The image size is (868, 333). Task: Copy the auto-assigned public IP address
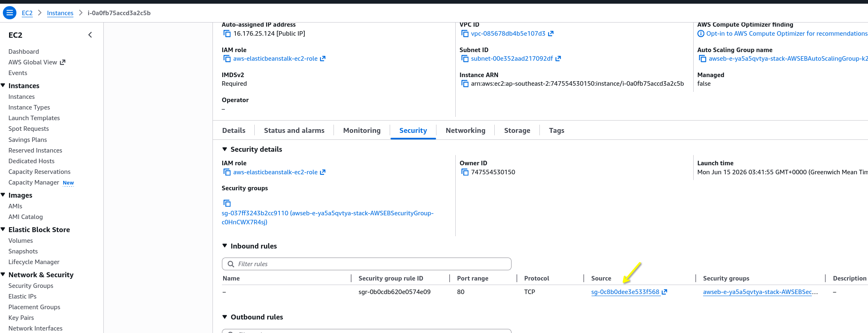point(227,34)
